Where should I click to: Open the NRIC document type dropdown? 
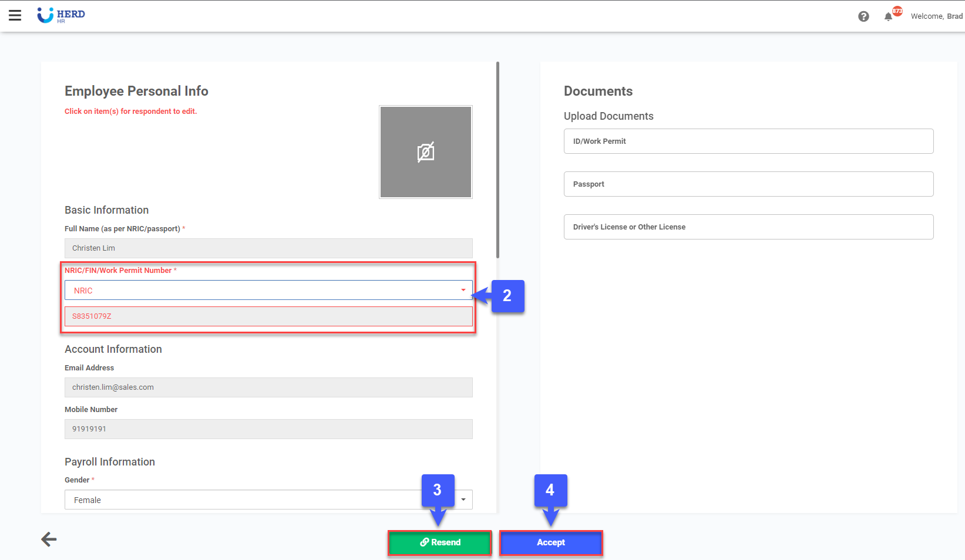[268, 290]
